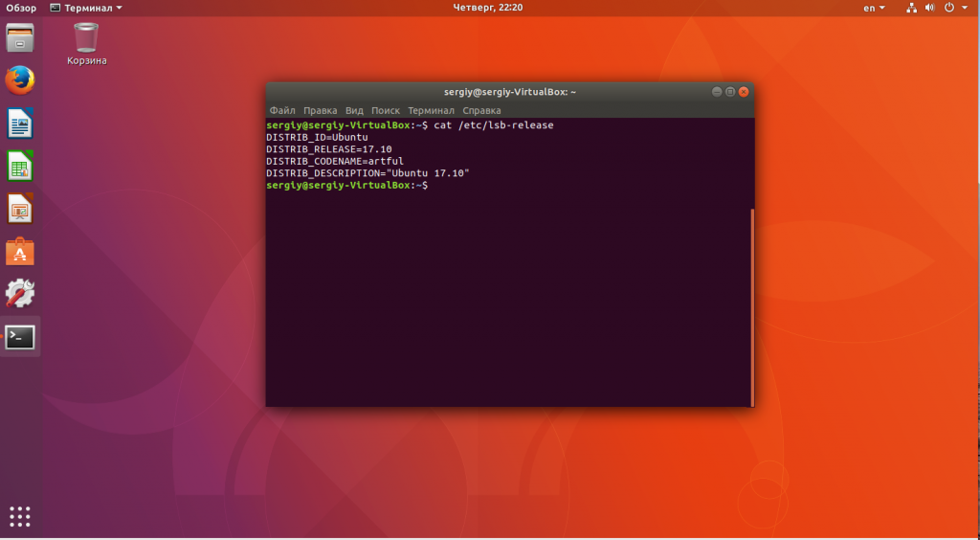This screenshot has height=540, width=980.
Task: Launch LibreOffice Impress from dock
Action: [x=20, y=208]
